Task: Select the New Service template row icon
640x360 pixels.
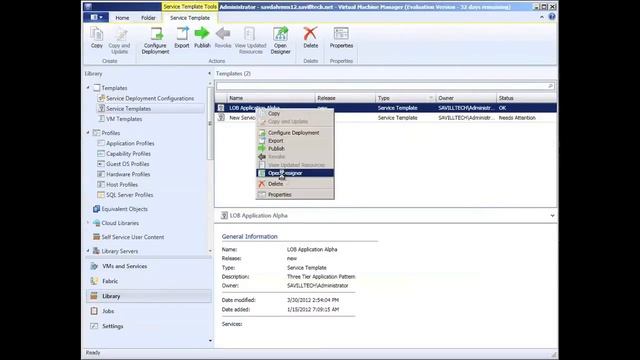Action: tap(221, 118)
